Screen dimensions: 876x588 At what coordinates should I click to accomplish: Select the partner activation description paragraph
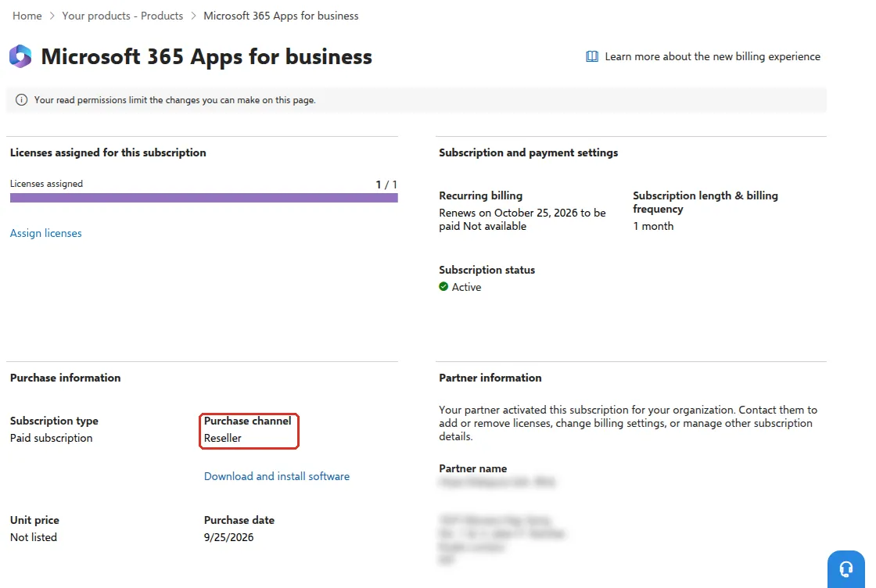click(628, 423)
